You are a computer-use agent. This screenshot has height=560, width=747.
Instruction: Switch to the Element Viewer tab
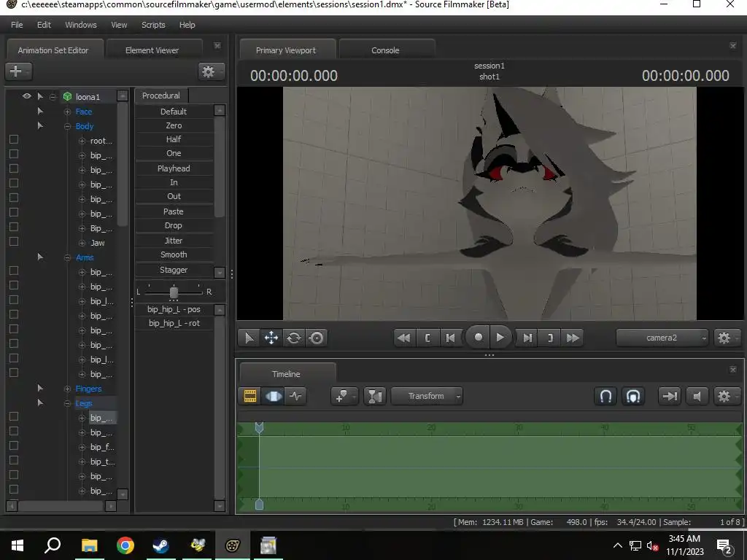click(x=152, y=50)
